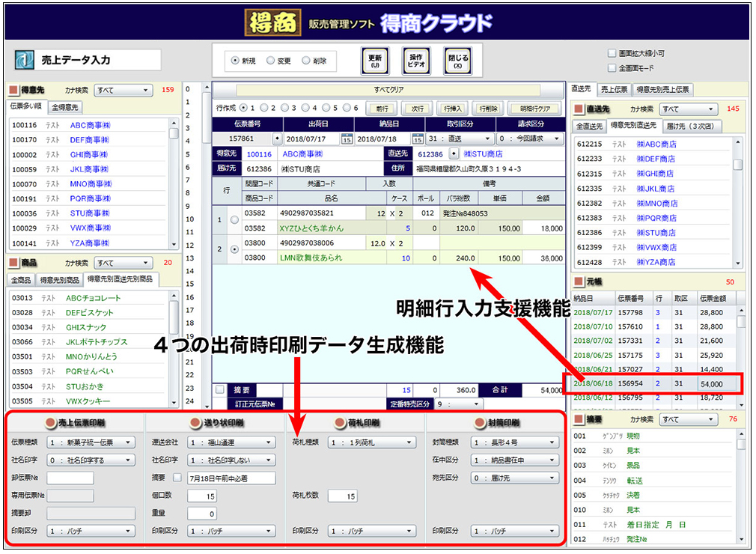
Task: Open 荷札種類 dropdown showing 1列荷札
Action: click(371, 442)
